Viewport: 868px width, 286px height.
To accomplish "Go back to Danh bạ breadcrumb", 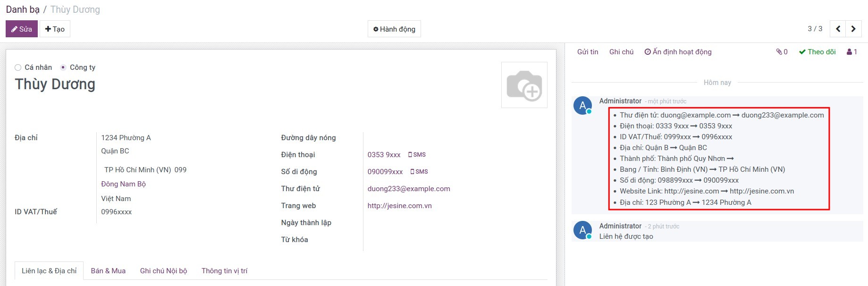I will [x=23, y=9].
